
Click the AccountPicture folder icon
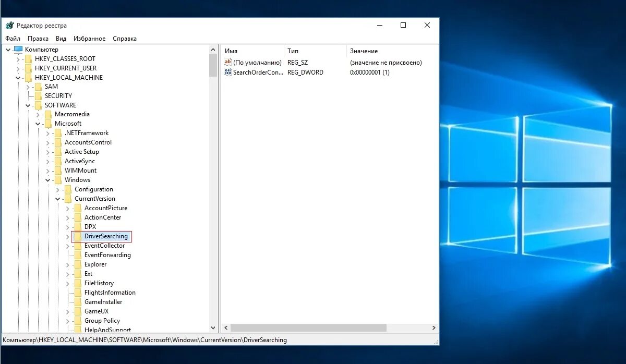coord(78,208)
